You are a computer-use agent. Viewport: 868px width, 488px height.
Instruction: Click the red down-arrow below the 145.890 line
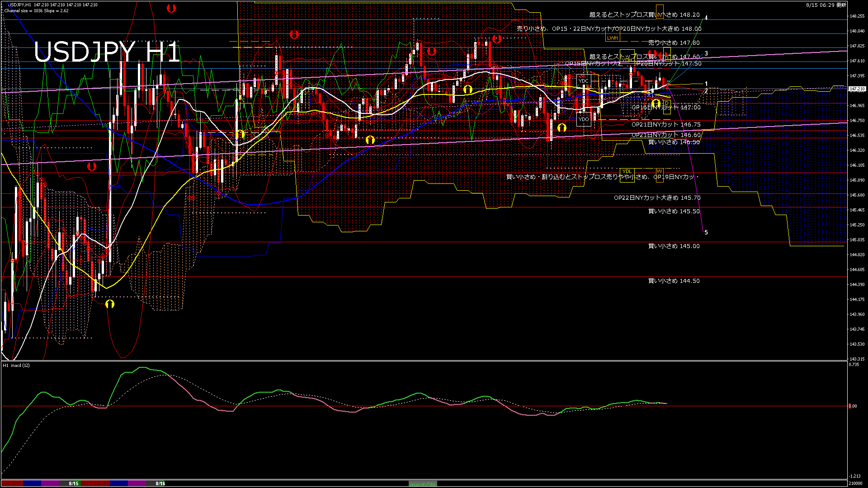92,166
